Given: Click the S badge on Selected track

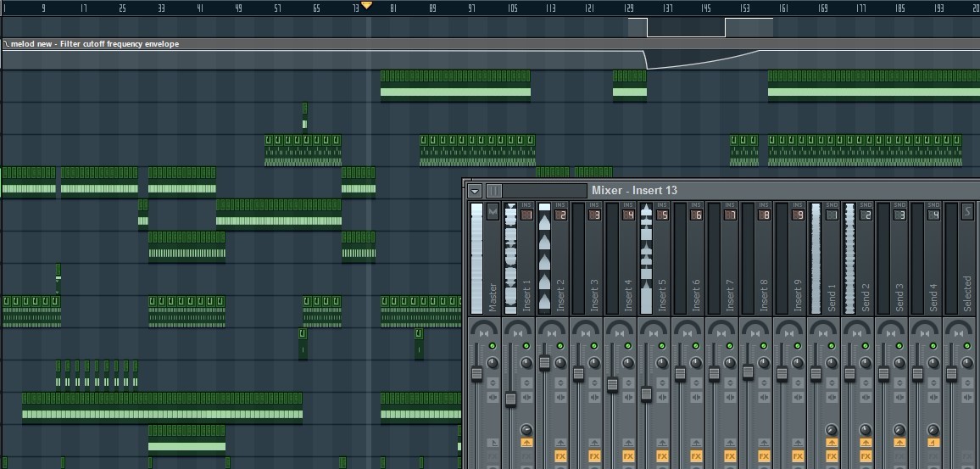Looking at the screenshot, I should coord(967,211).
